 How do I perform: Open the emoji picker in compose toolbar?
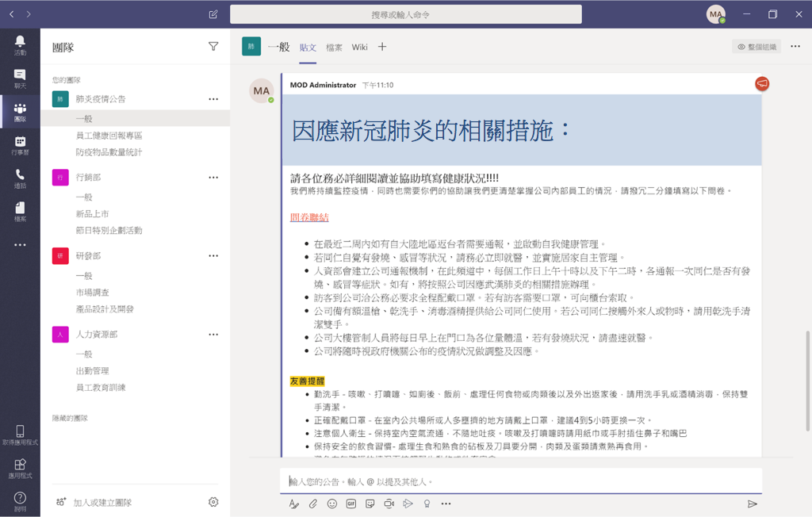[332, 504]
